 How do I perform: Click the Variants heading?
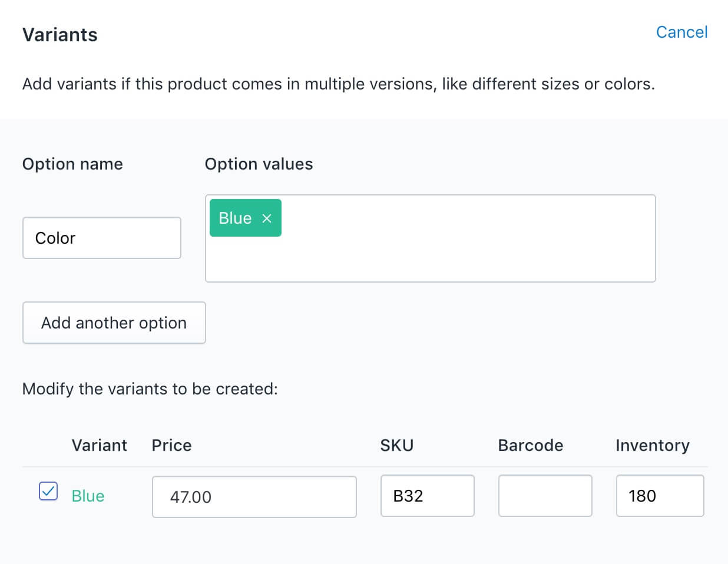(59, 35)
